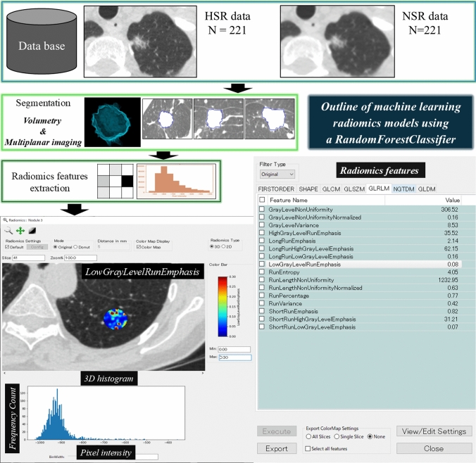This screenshot has width=476, height=463.
Task: Select the Original mode radio button
Action: tap(55, 247)
